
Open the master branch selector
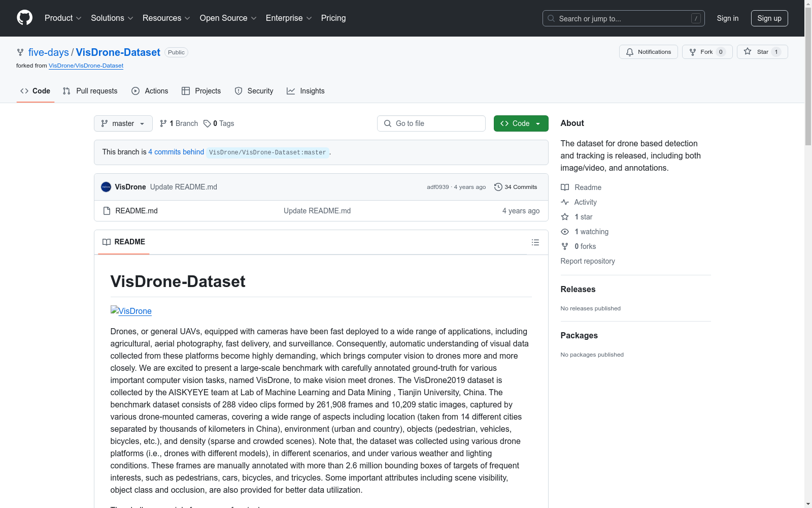coord(123,123)
